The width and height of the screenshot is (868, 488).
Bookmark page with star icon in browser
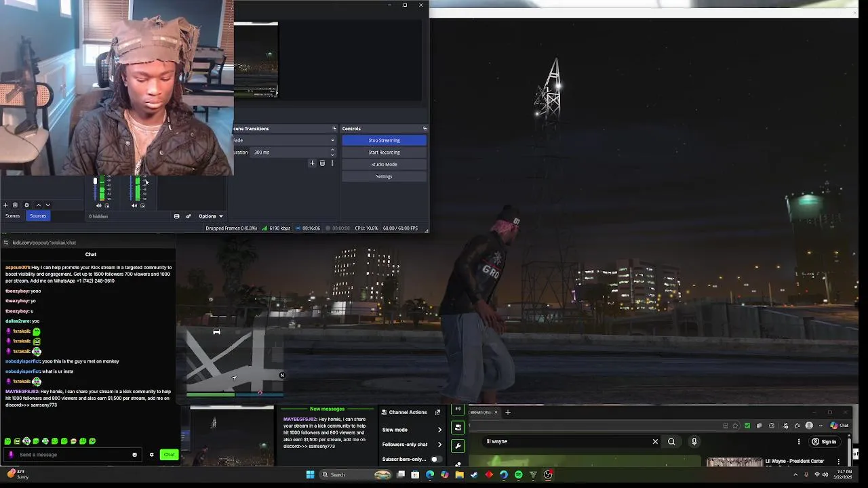(735, 426)
